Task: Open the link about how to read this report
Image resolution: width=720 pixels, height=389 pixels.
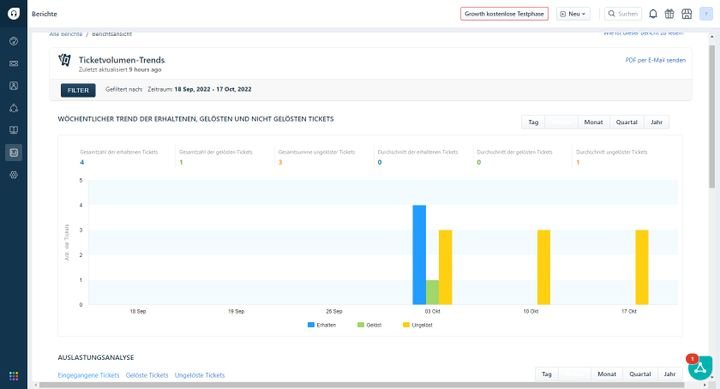Action: click(643, 33)
